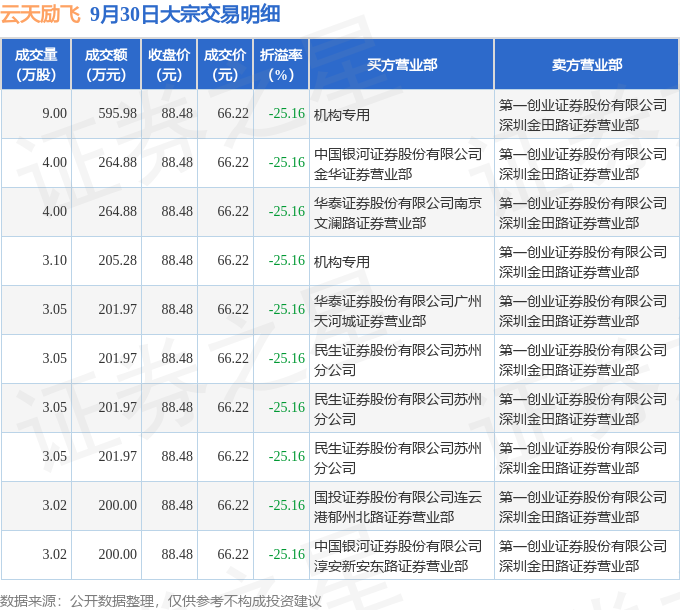This screenshot has height=610, width=680.
Task: Click the 205.28 transaction amount cell
Action: [118, 261]
